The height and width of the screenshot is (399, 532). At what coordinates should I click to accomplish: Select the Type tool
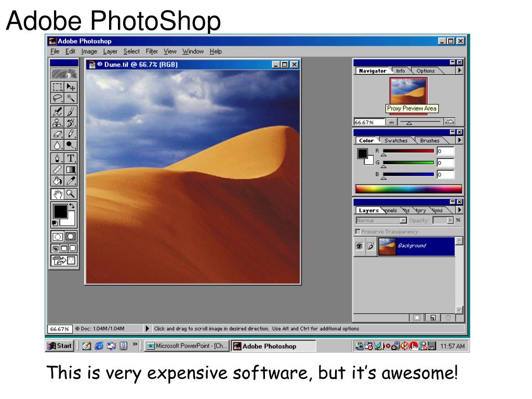71,158
